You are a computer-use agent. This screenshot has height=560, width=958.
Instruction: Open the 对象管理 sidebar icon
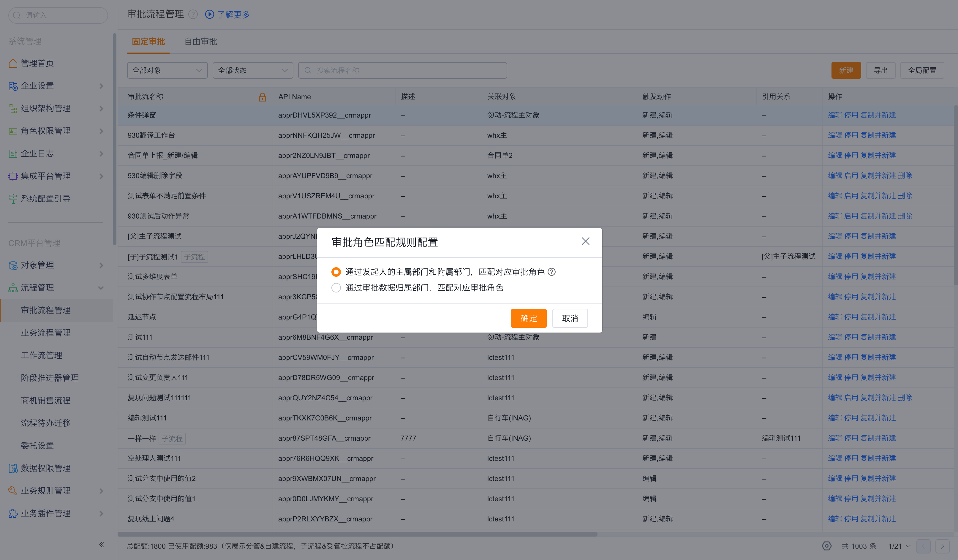13,265
